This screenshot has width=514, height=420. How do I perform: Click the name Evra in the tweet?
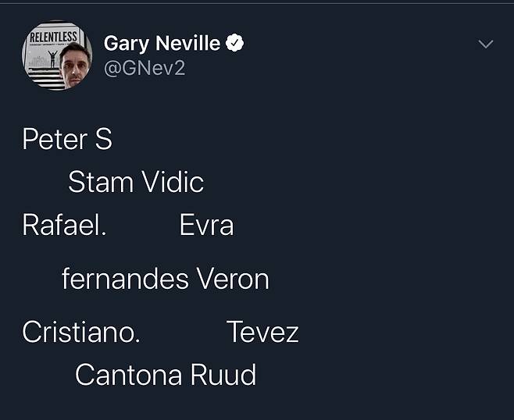tap(206, 226)
